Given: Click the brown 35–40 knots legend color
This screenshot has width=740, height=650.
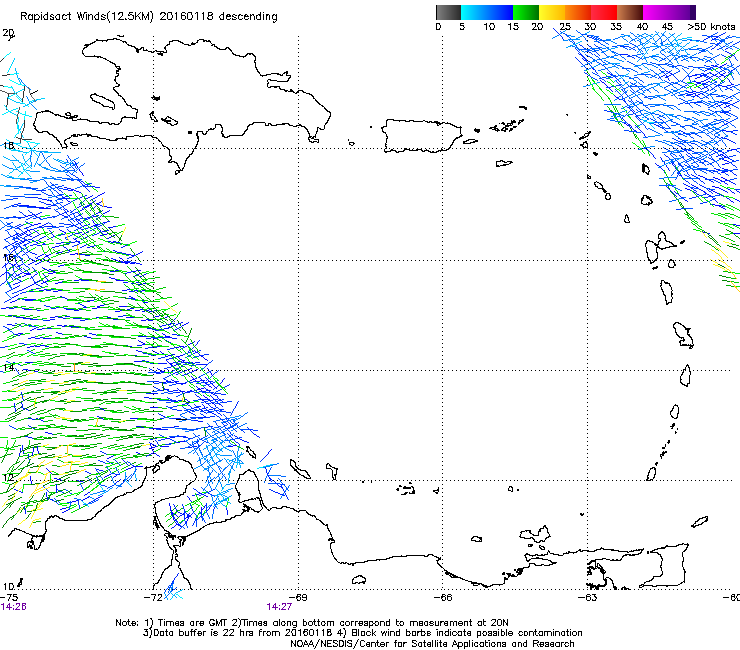Looking at the screenshot, I should [630, 12].
